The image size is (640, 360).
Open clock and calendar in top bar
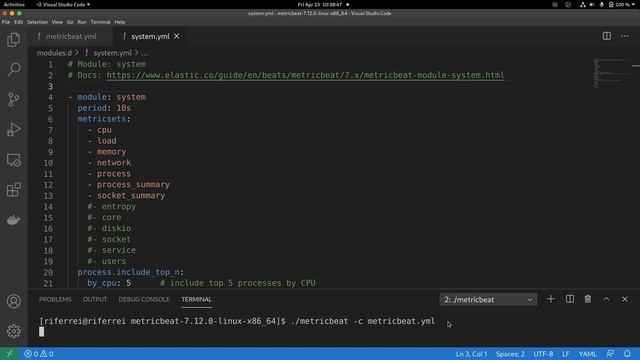(x=320, y=4)
